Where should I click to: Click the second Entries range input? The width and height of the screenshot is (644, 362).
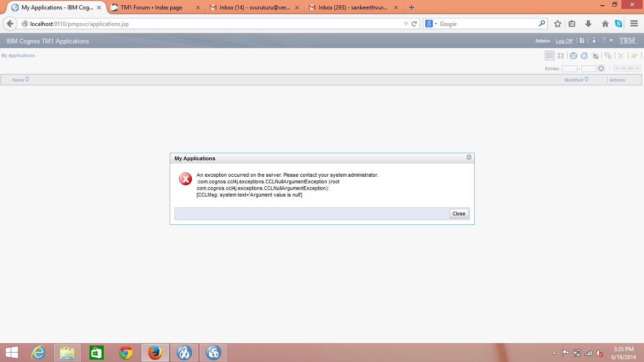(x=589, y=69)
